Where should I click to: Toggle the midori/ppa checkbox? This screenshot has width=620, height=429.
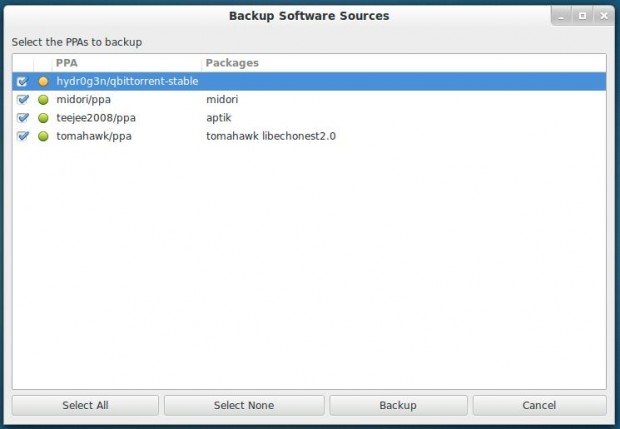[x=23, y=100]
